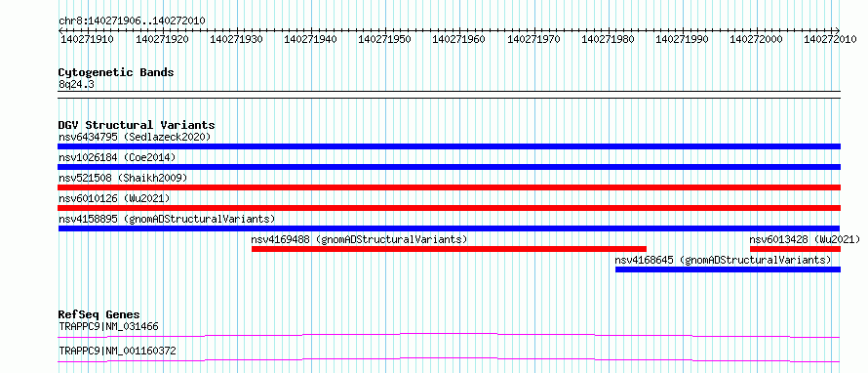Click the nsv4168645 gnomAD variant label
Viewport: 868px width, 373px height.
pyautogui.click(x=723, y=260)
